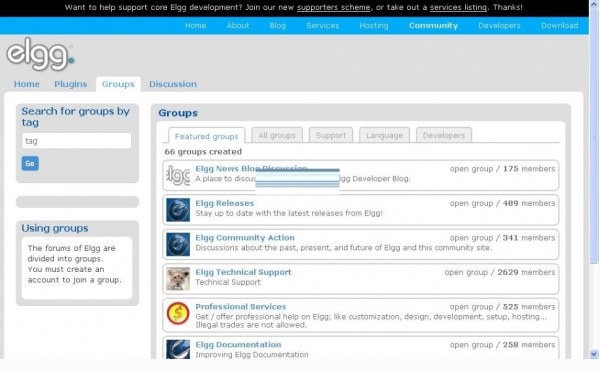Click 'Stay up to date' releases description
Screen dimensions: 600x372
tap(289, 213)
